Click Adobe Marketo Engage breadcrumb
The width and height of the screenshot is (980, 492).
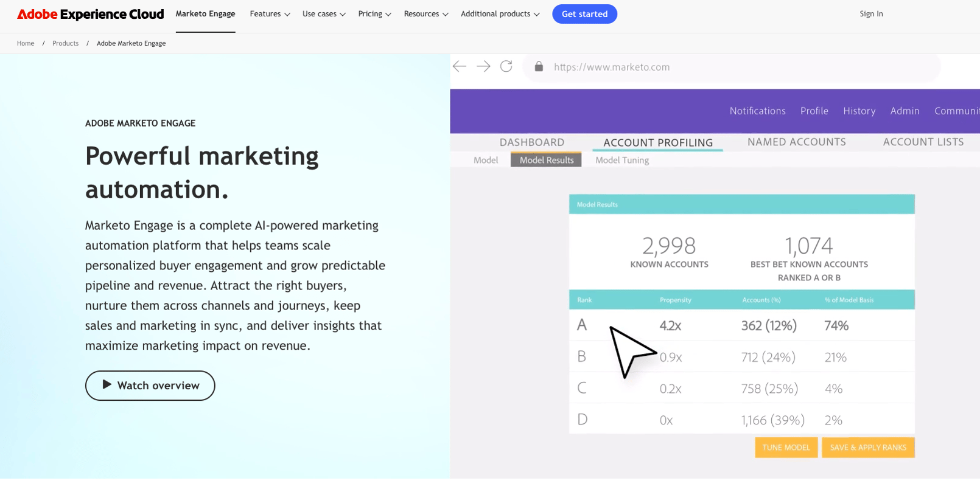131,43
